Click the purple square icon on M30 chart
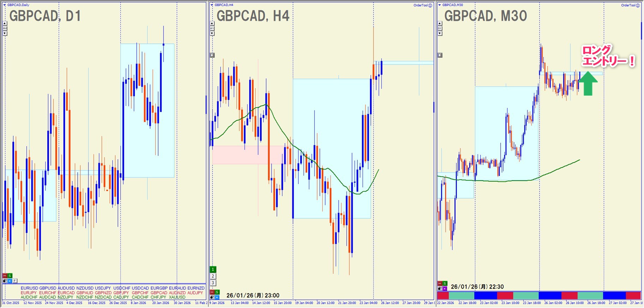644x308 pixels. (x=445, y=289)
